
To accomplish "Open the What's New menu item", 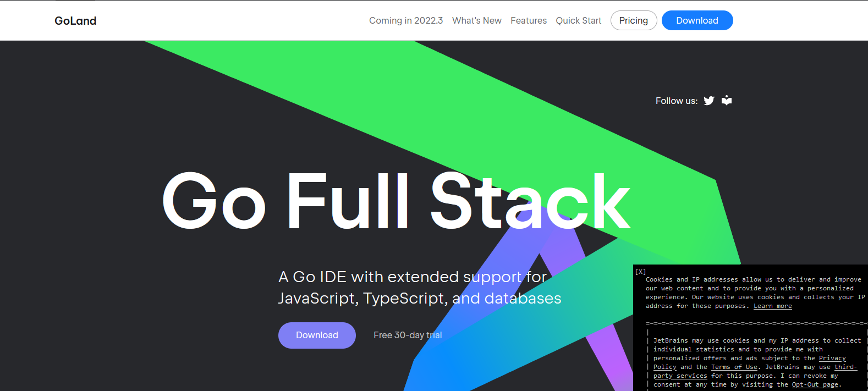I will tap(477, 20).
